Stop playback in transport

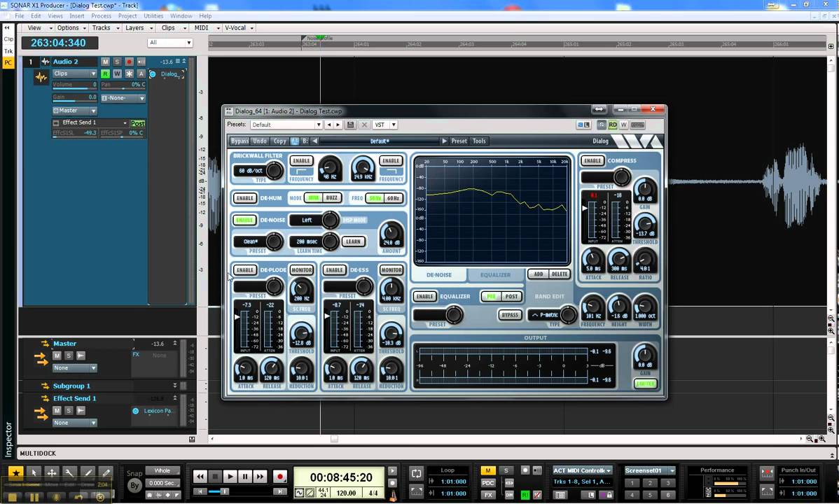[215, 476]
